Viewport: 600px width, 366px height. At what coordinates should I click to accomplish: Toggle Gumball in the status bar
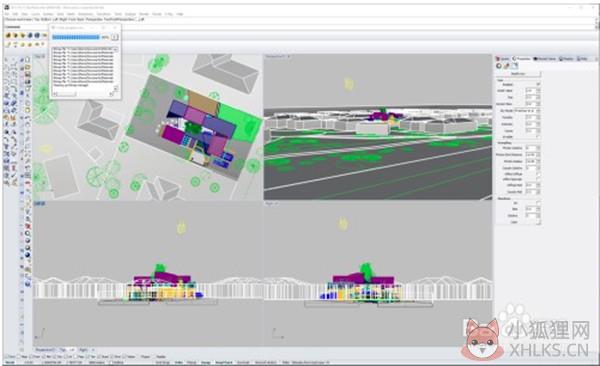[243, 362]
